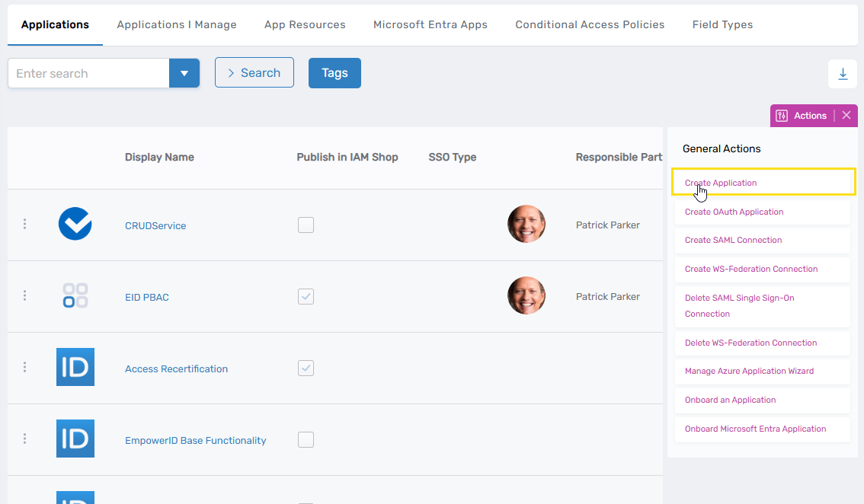The image size is (864, 504).
Task: Switch to Microsoft Entra Apps tab
Action: coord(430,24)
